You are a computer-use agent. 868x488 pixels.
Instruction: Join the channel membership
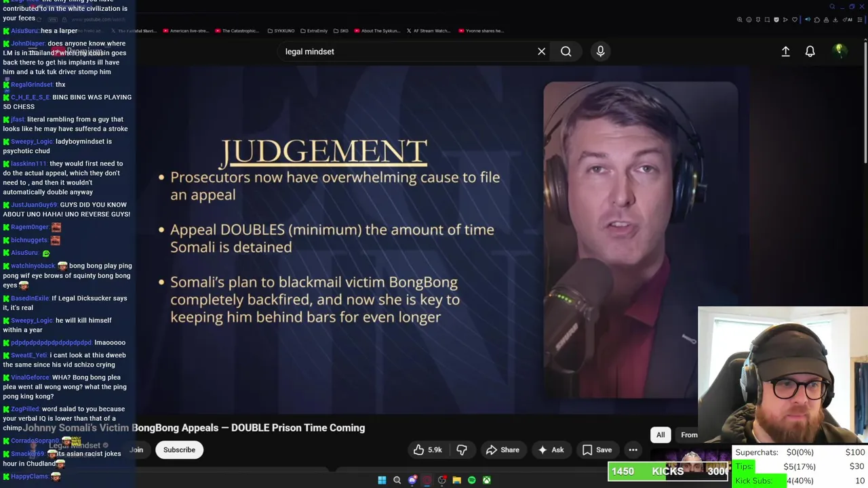click(x=136, y=450)
